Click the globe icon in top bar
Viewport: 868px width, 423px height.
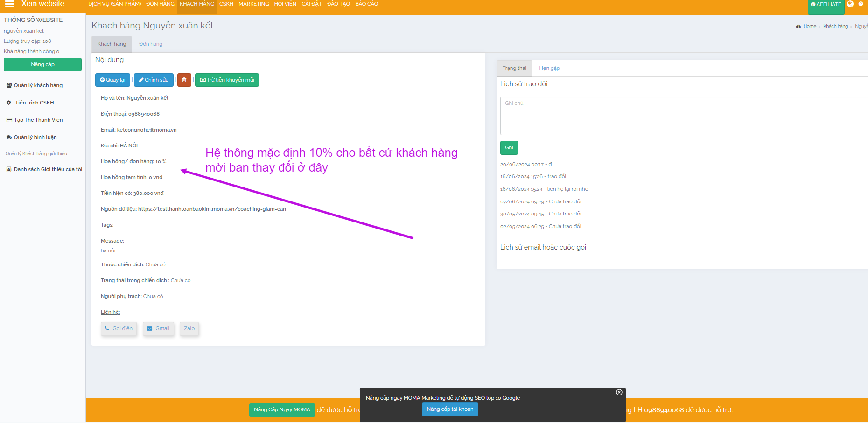pyautogui.click(x=850, y=4)
